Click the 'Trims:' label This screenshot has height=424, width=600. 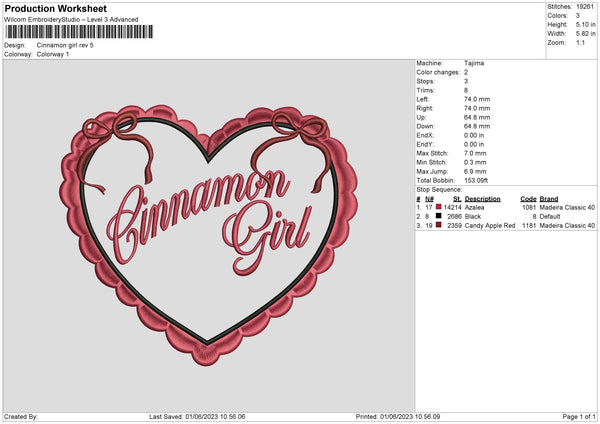click(426, 90)
